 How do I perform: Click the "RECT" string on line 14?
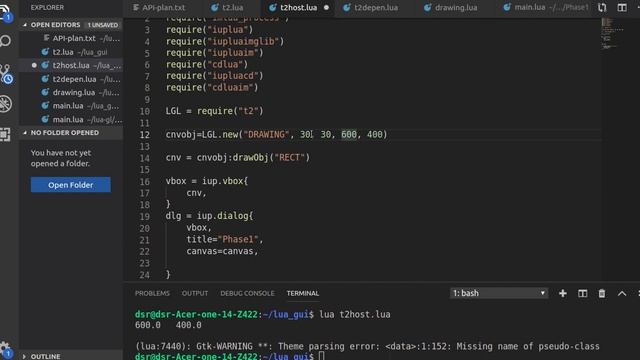pyautogui.click(x=290, y=158)
